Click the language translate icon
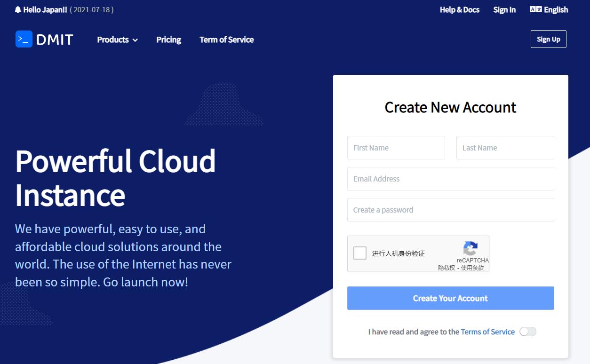Viewport: 590px width, 364px height. pyautogui.click(x=535, y=9)
